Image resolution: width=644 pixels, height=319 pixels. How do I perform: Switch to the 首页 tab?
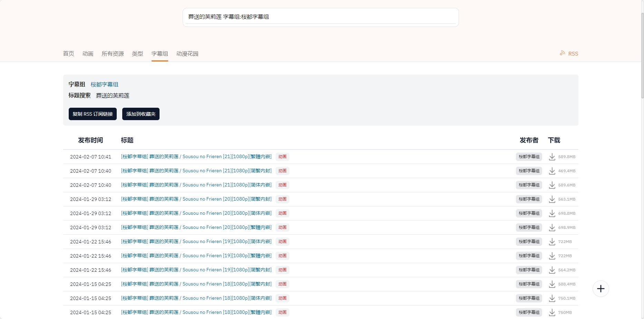pyautogui.click(x=68, y=54)
